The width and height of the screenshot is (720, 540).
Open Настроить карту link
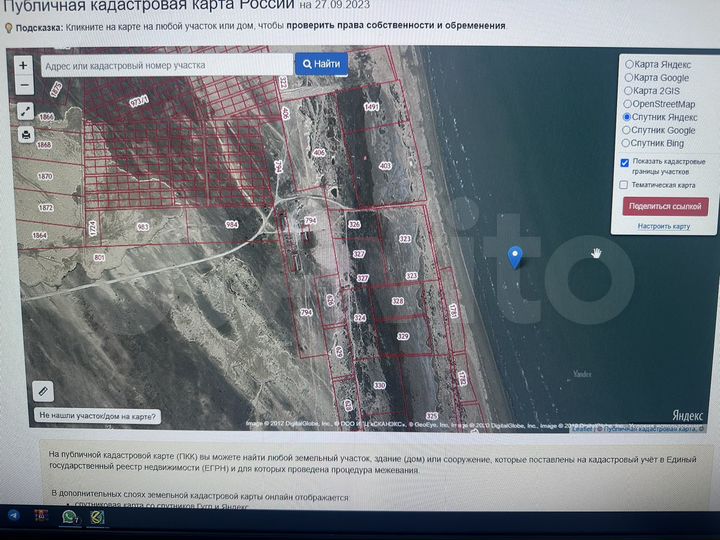click(x=664, y=226)
